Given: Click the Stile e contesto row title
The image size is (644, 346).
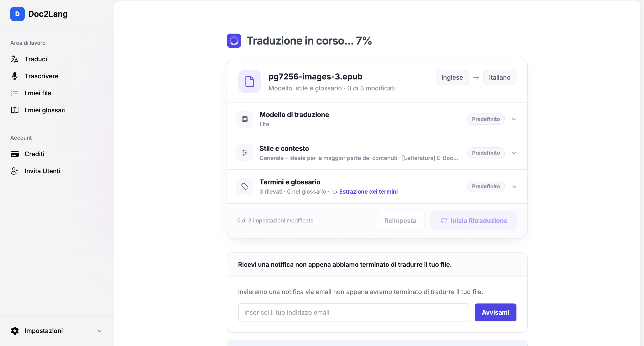Looking at the screenshot, I should 284,149.
